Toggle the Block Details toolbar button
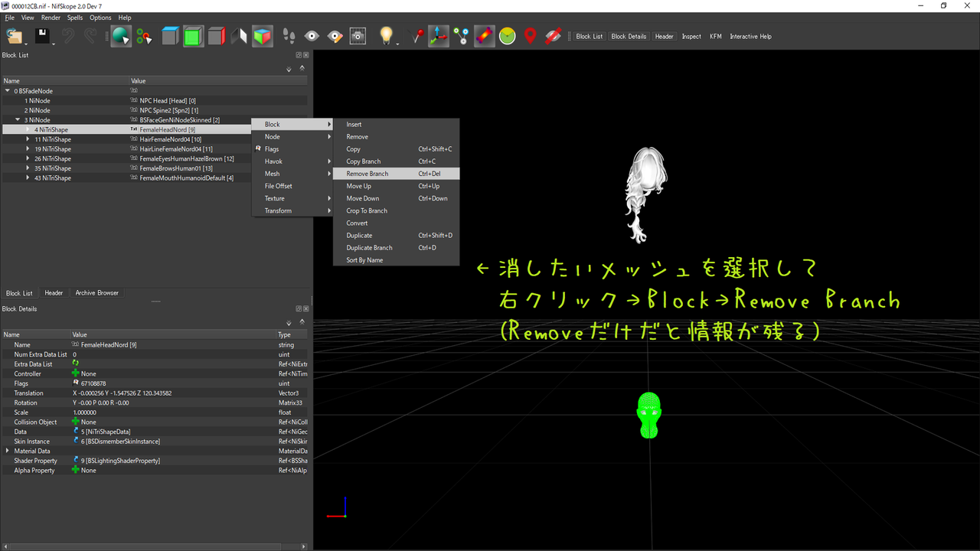980x551 pixels. tap(629, 37)
